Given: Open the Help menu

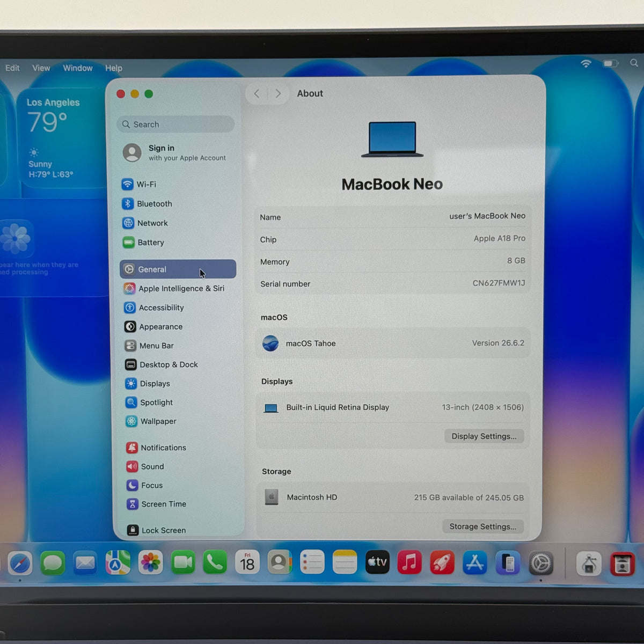Looking at the screenshot, I should [x=114, y=68].
